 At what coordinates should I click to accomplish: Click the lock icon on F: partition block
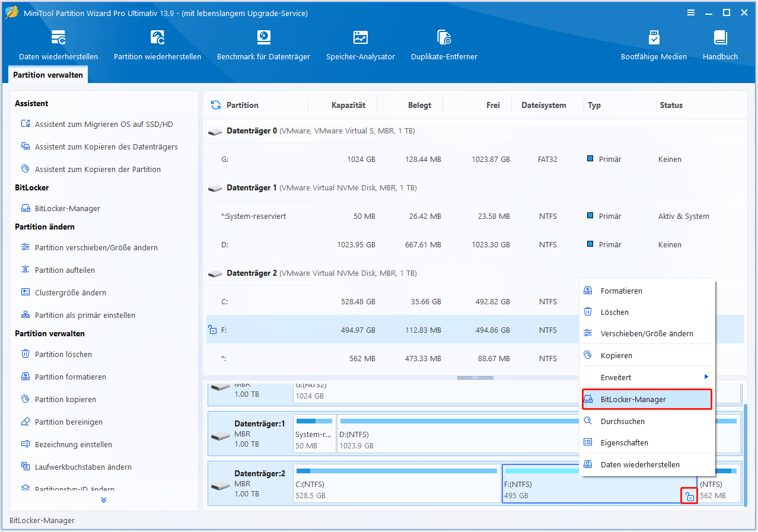(689, 496)
